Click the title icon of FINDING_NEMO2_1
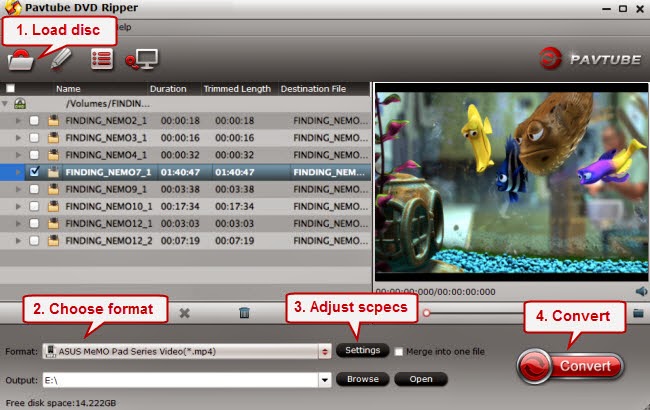Screen dimensions: 650x410 (x=53, y=121)
